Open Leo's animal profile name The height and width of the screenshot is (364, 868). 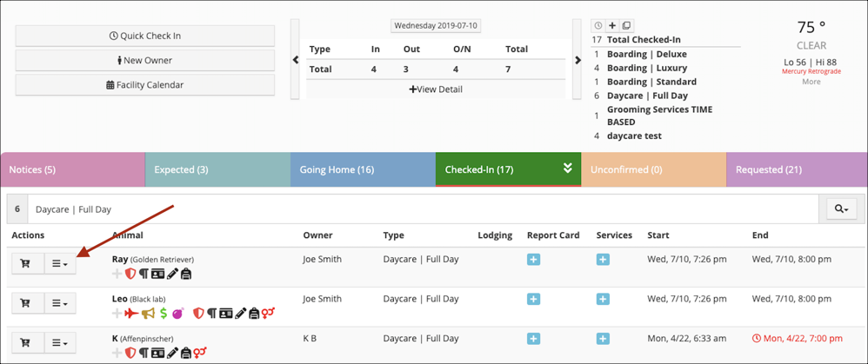coord(119,299)
